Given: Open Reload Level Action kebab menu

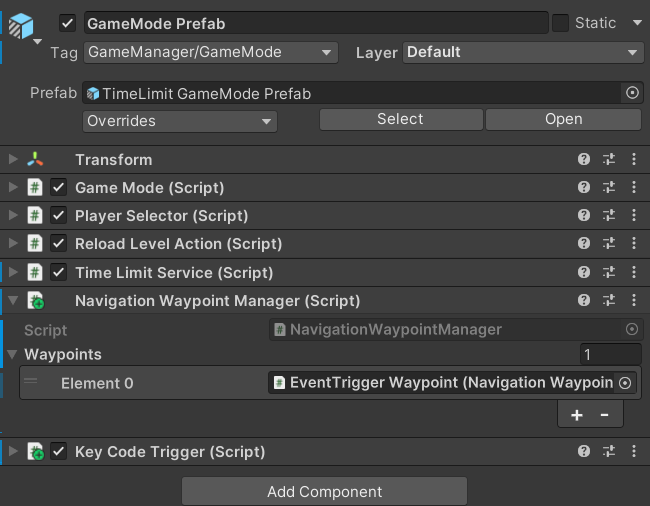Looking at the screenshot, I should click(x=634, y=243).
